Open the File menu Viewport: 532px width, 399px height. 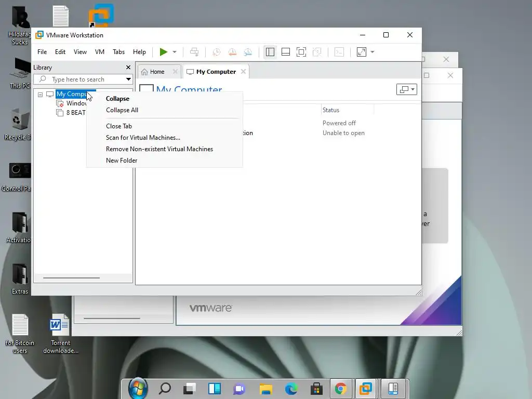(42, 52)
